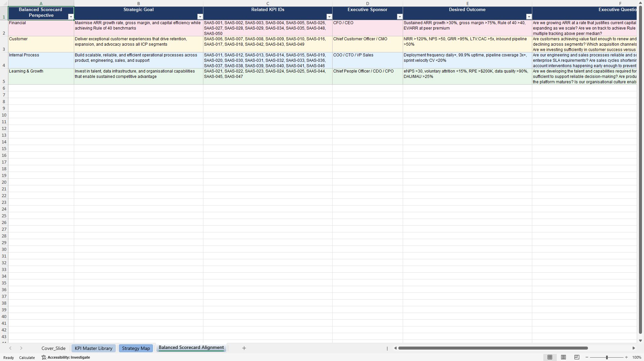Select row 10 header

point(4,115)
